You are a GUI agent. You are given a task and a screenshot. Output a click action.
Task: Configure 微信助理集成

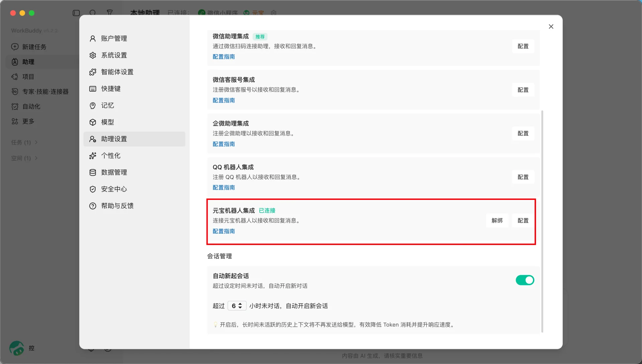pos(523,46)
